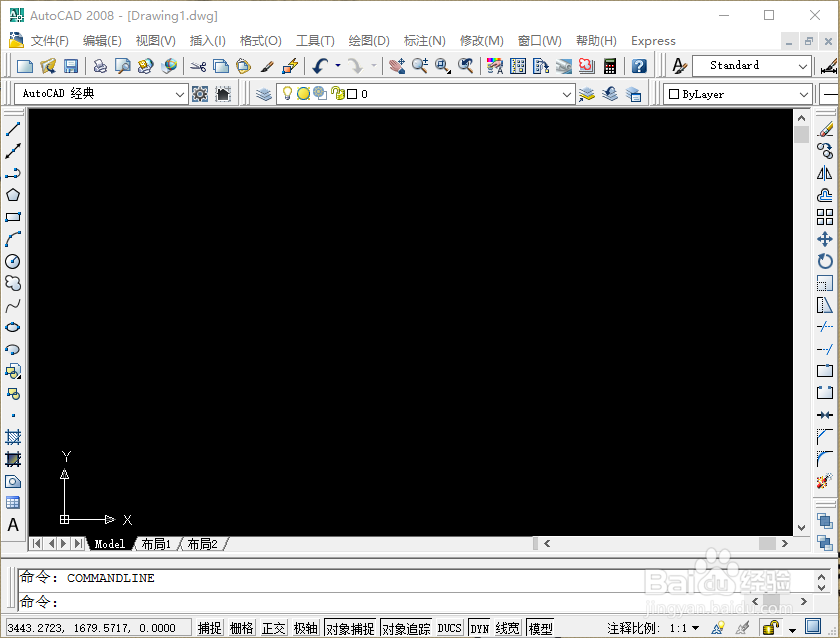Click the vertical scrollbar up arrow

tap(801, 118)
